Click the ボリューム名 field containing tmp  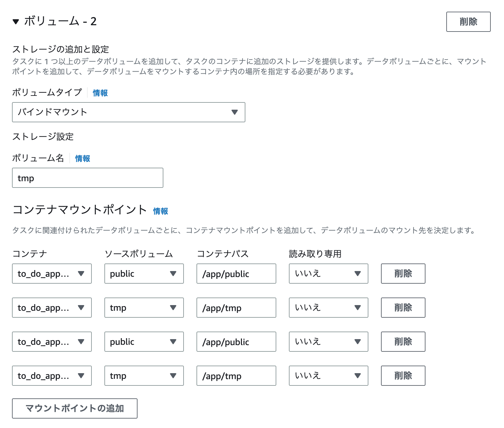[87, 178]
